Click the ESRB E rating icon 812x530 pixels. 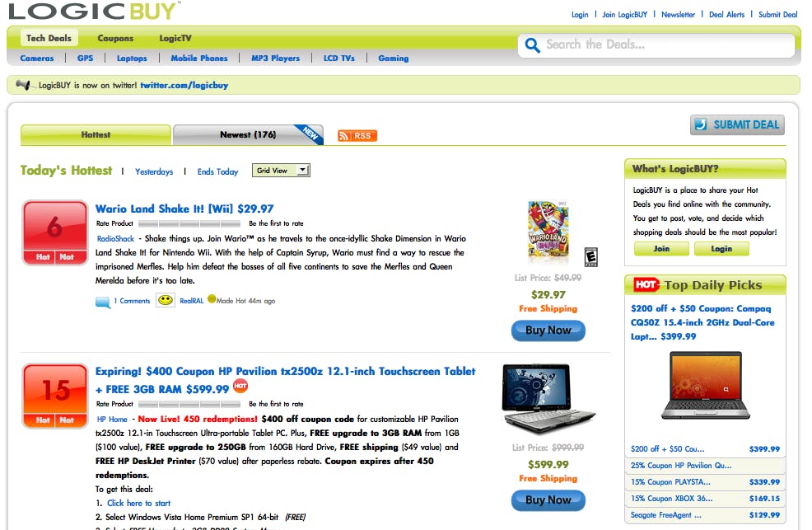pyautogui.click(x=590, y=257)
